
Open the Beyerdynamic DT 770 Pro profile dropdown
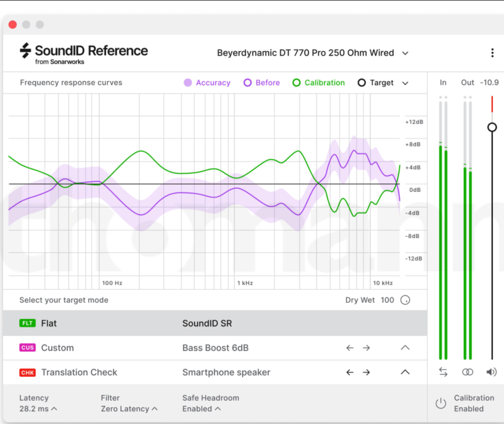(x=313, y=52)
